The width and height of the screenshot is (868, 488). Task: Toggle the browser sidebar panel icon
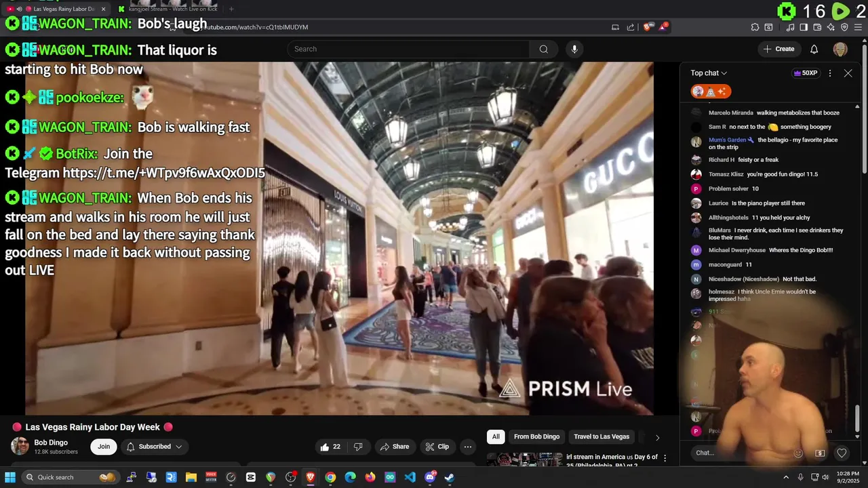804,27
